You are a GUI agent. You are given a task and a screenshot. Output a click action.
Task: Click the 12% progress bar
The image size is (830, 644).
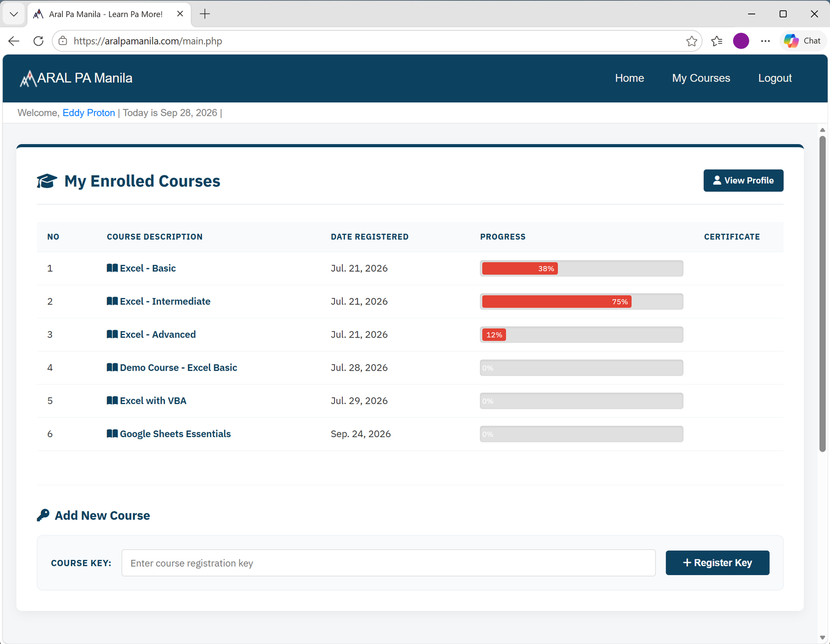pos(582,334)
